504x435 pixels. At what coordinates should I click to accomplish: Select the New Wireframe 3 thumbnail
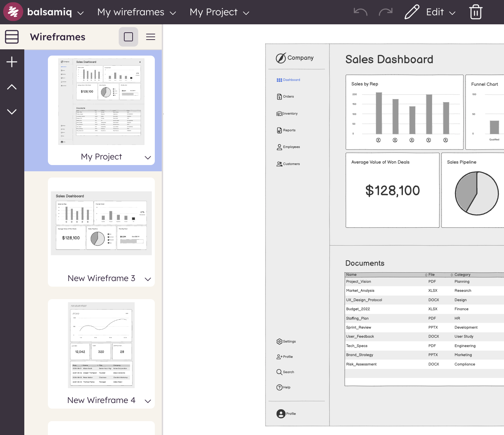tap(101, 223)
